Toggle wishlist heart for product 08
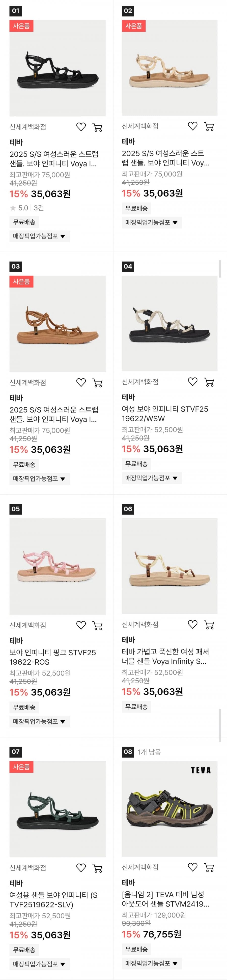227x980 pixels. [193, 867]
